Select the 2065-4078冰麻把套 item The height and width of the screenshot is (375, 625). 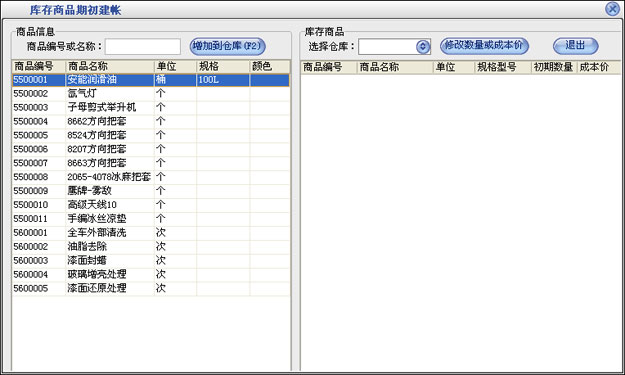109,177
